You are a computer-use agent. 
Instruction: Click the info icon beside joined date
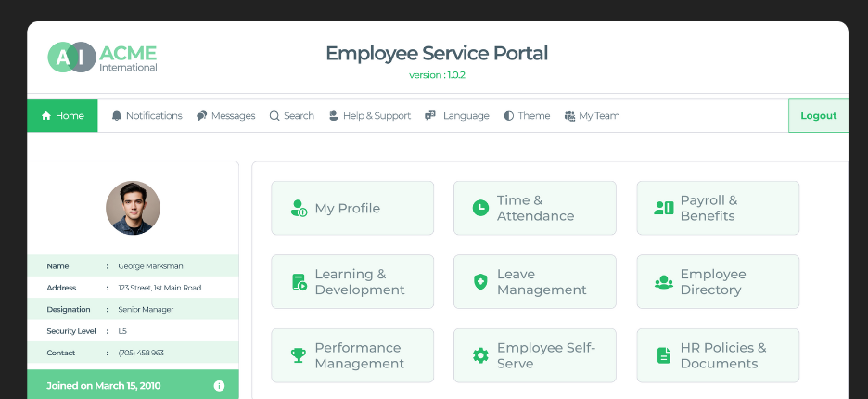tap(220, 385)
